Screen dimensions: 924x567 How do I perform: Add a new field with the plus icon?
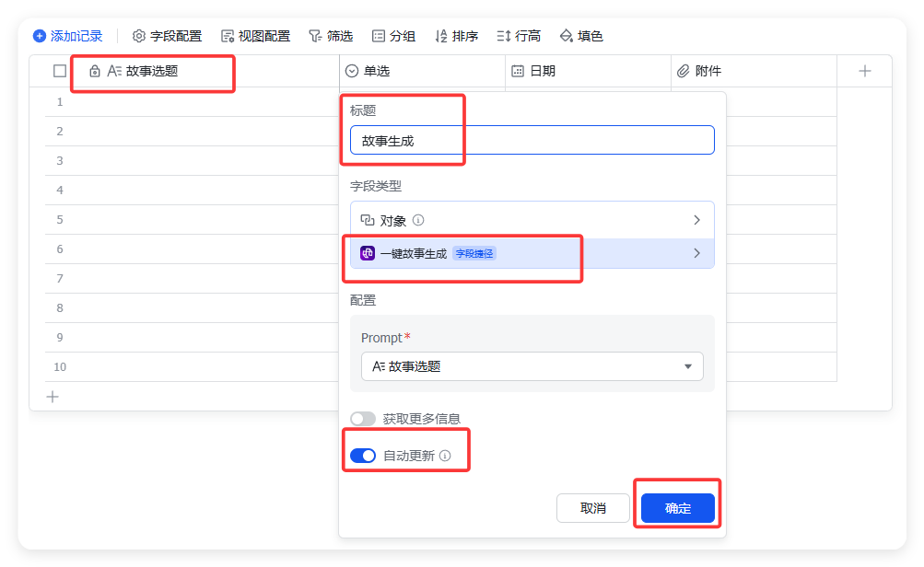pyautogui.click(x=863, y=70)
